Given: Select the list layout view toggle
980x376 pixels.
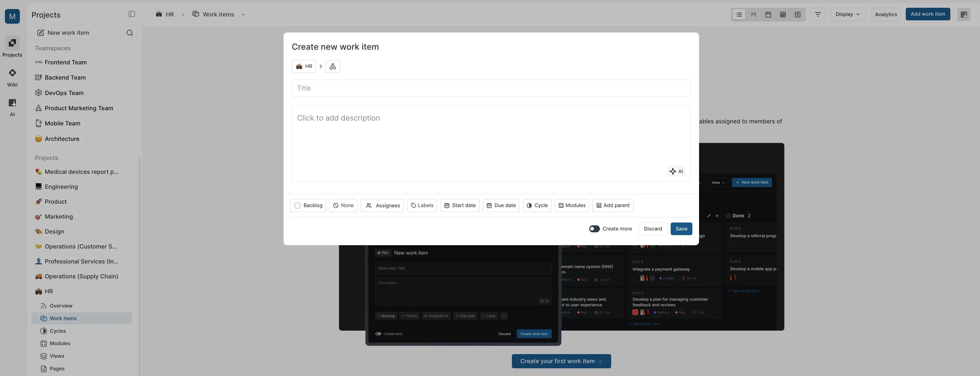Looking at the screenshot, I should point(738,14).
